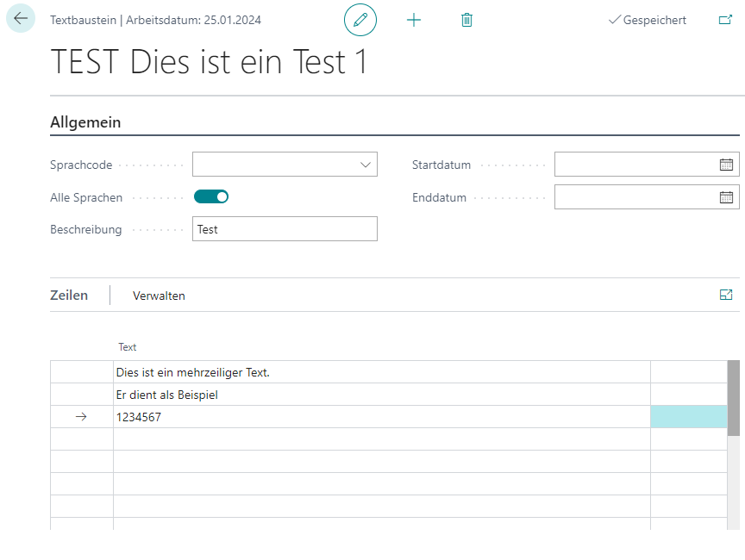The height and width of the screenshot is (560, 745).
Task: Open page in new window icon
Action: point(725,20)
